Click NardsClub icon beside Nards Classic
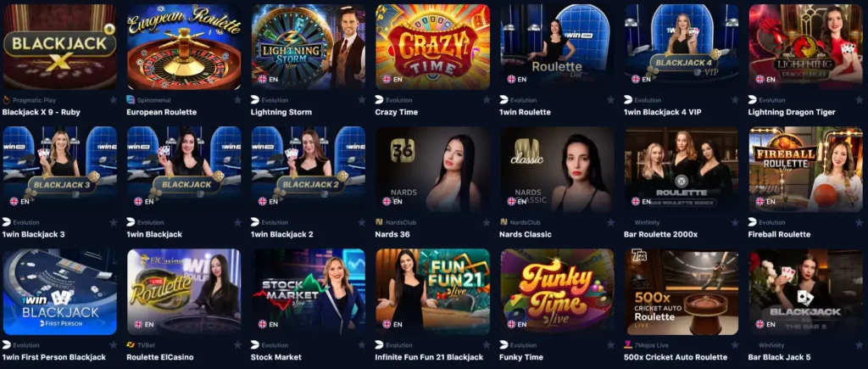Screen dimensions: 868x369 [504, 222]
